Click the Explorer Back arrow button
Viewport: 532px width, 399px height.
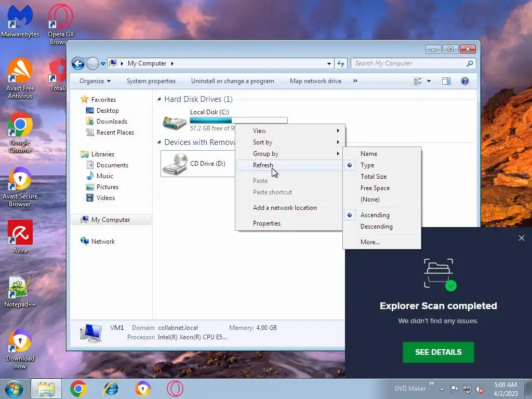pos(78,63)
